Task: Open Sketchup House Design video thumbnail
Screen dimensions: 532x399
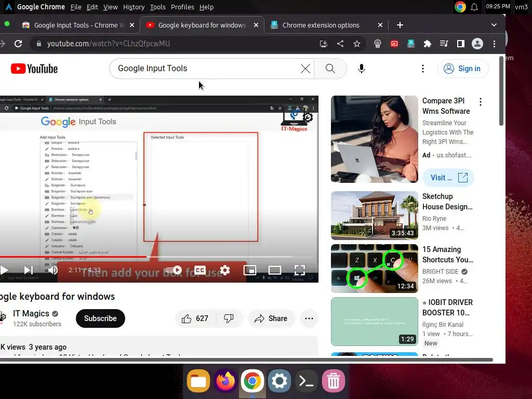Action: click(374, 216)
